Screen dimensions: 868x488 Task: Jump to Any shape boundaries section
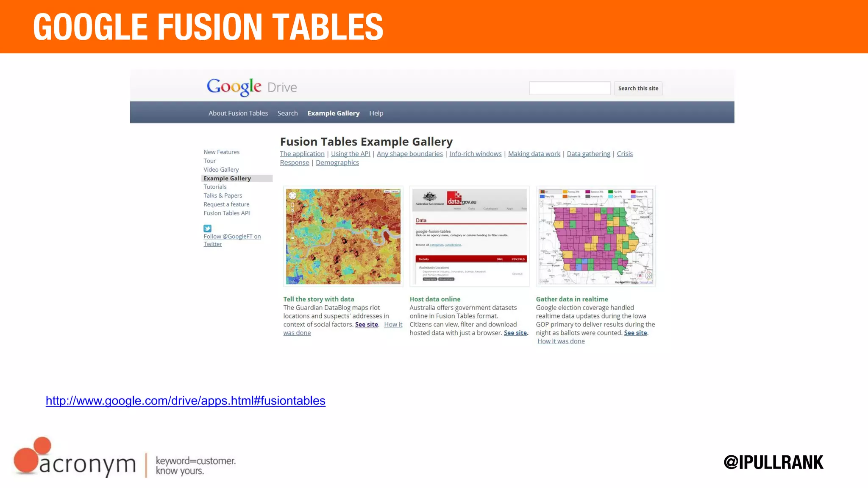tap(410, 154)
